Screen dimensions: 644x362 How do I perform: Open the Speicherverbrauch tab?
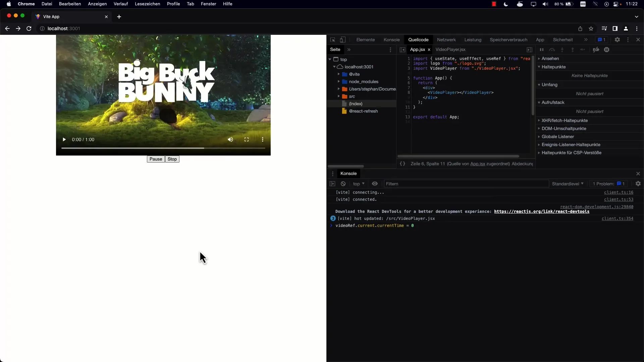click(x=508, y=40)
